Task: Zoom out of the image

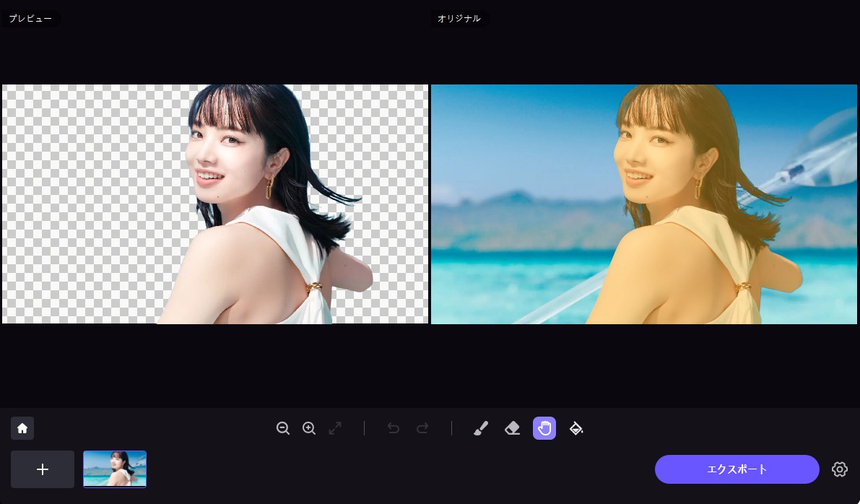Action: pos(283,428)
